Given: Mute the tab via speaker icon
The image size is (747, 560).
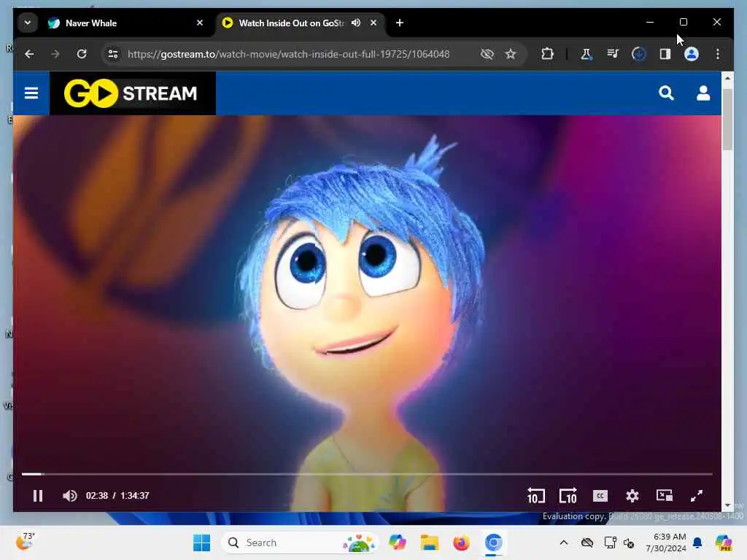Looking at the screenshot, I should click(356, 23).
